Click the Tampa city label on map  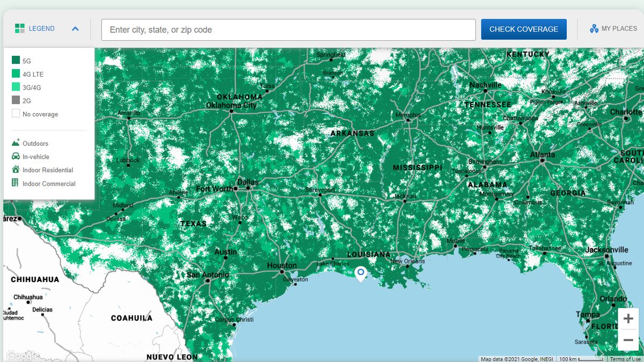point(588,315)
